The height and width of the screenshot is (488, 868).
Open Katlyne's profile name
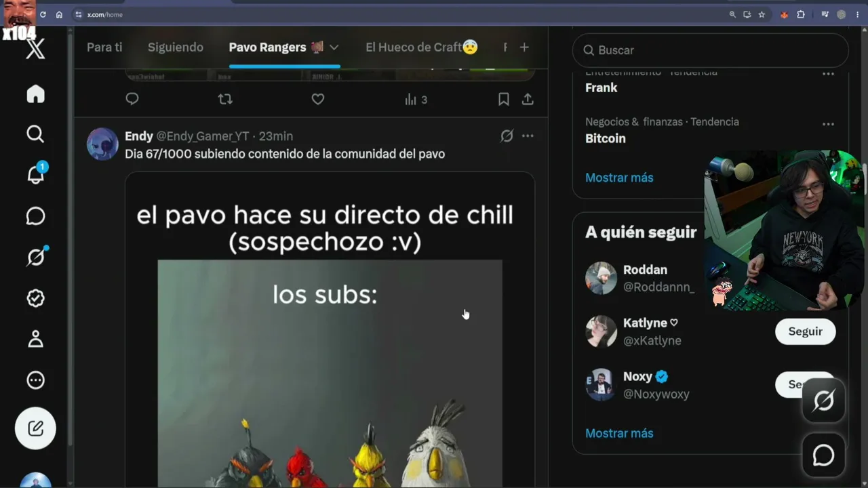coord(650,323)
